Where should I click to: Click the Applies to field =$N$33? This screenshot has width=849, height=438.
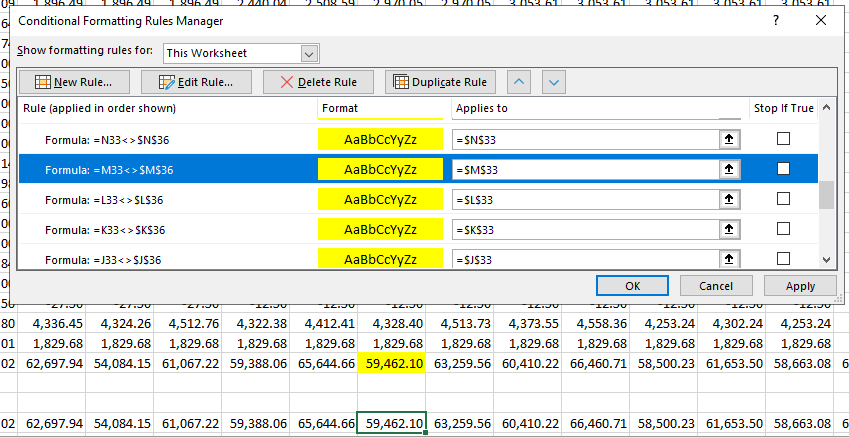point(586,140)
